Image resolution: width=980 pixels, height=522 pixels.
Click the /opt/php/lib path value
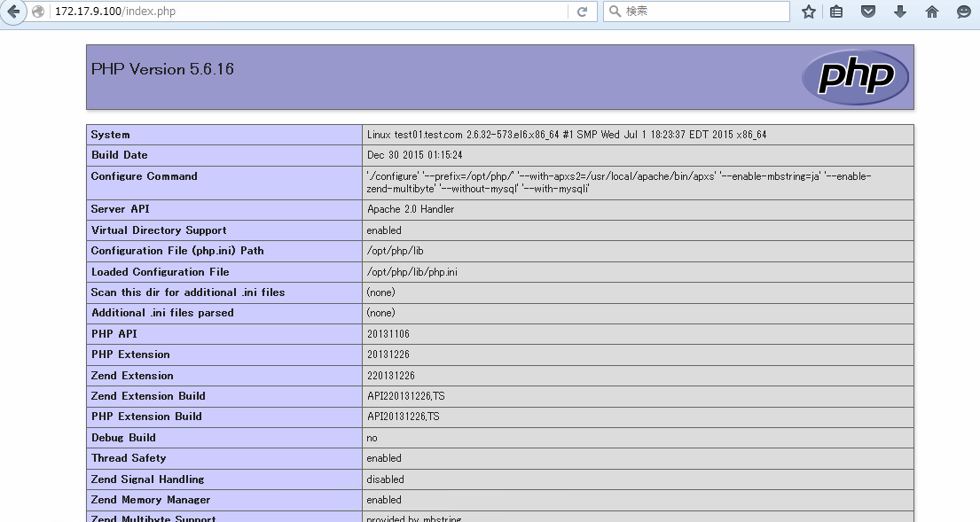395,251
